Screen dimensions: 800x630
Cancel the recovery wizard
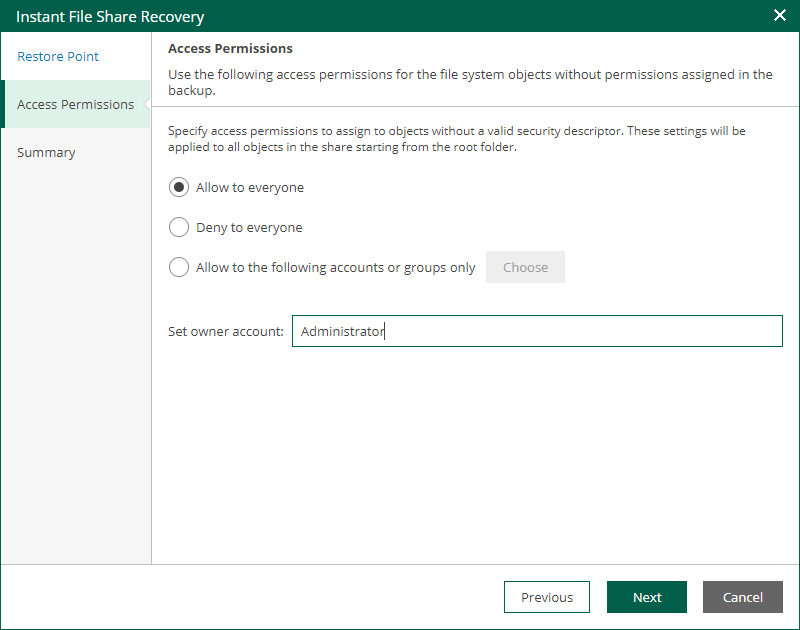click(x=742, y=597)
